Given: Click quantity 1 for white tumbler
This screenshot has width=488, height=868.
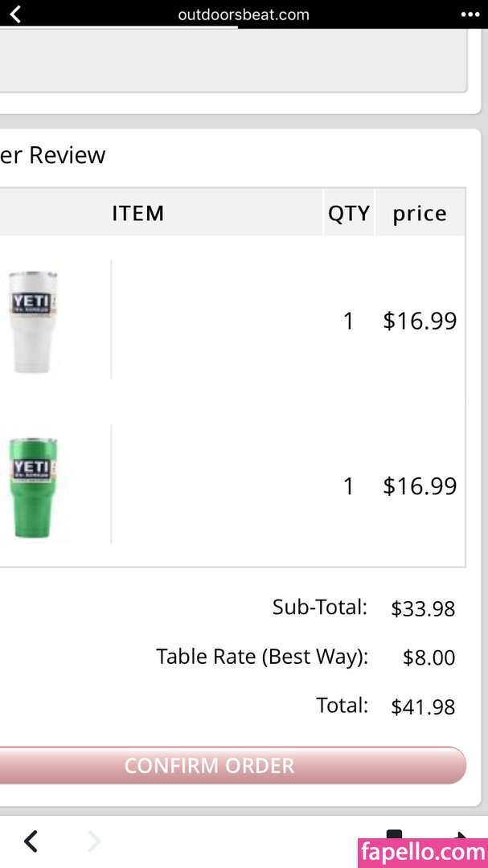Looking at the screenshot, I should point(348,321).
